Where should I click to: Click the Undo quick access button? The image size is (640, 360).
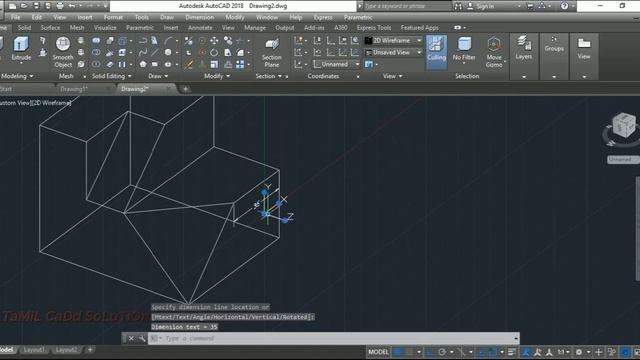72,6
